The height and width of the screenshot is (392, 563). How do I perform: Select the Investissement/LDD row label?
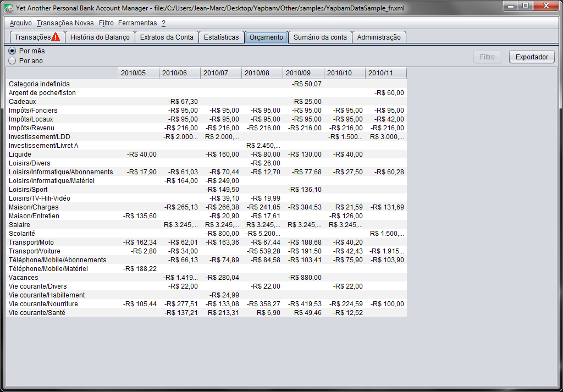[40, 137]
